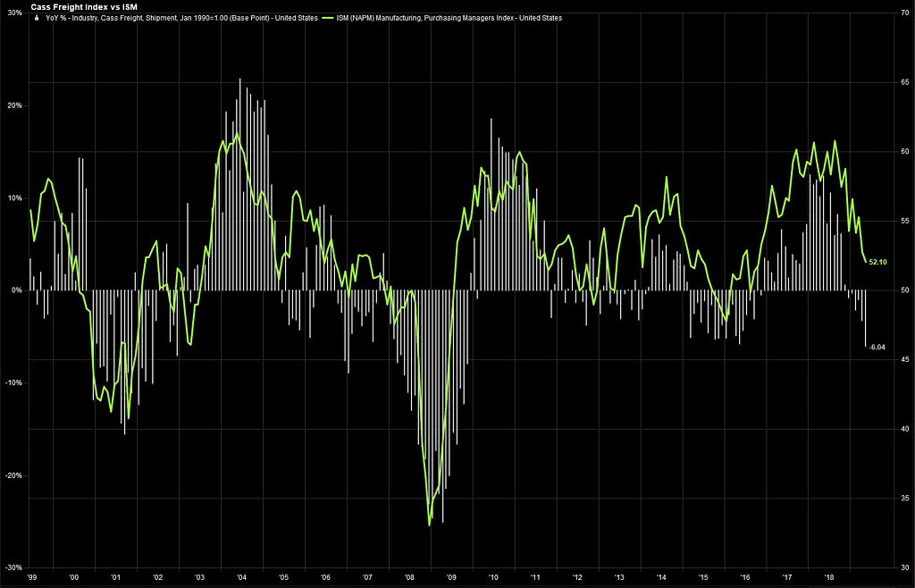Click the -20% label on the percent axis
915x588 pixels.
click(x=13, y=475)
